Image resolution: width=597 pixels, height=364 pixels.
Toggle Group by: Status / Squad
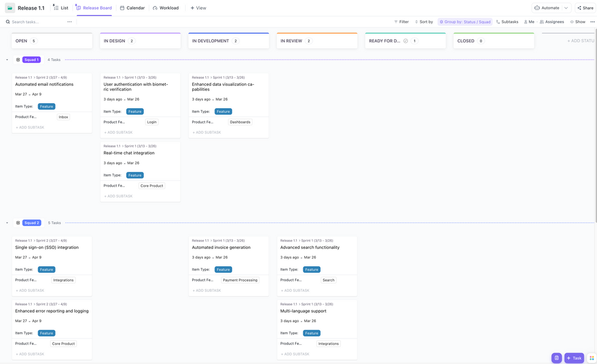tap(465, 21)
